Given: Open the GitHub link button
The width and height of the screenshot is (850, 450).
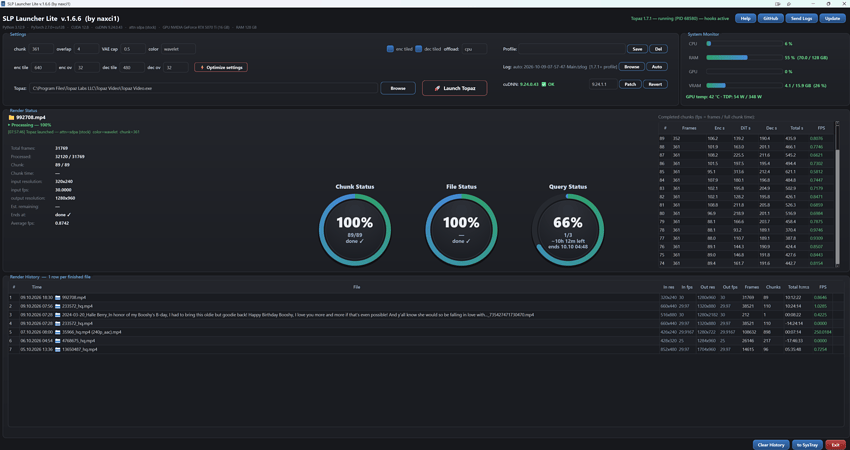Looking at the screenshot, I should point(770,18).
